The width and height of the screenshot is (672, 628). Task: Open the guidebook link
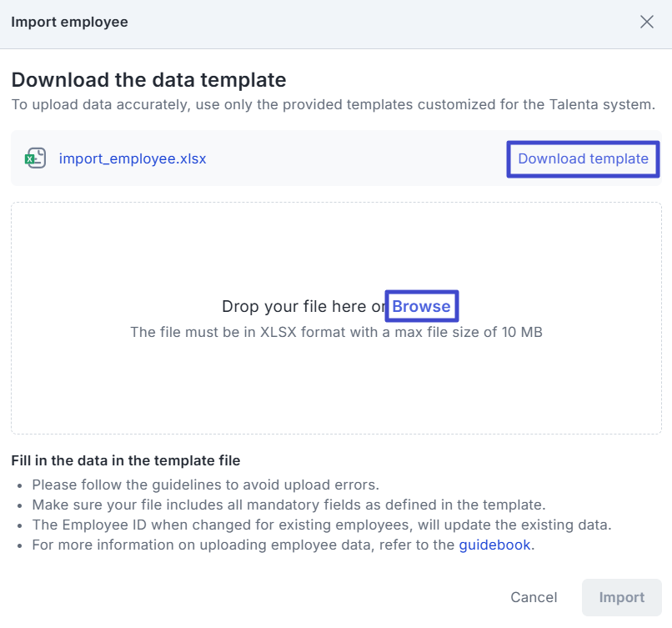494,545
